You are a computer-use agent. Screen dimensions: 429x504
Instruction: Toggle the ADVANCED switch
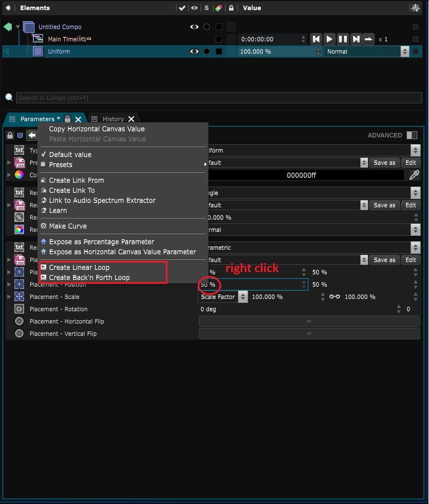(412, 135)
